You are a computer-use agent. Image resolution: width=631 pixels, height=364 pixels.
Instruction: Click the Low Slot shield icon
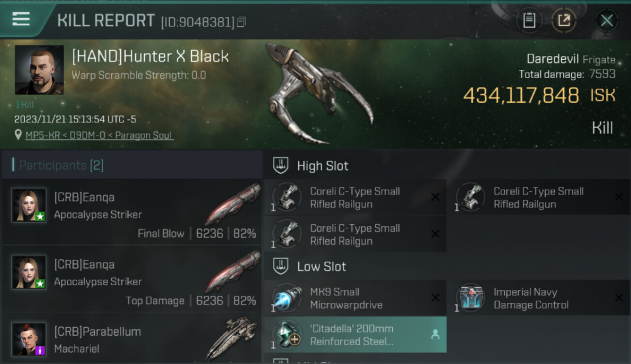(281, 266)
